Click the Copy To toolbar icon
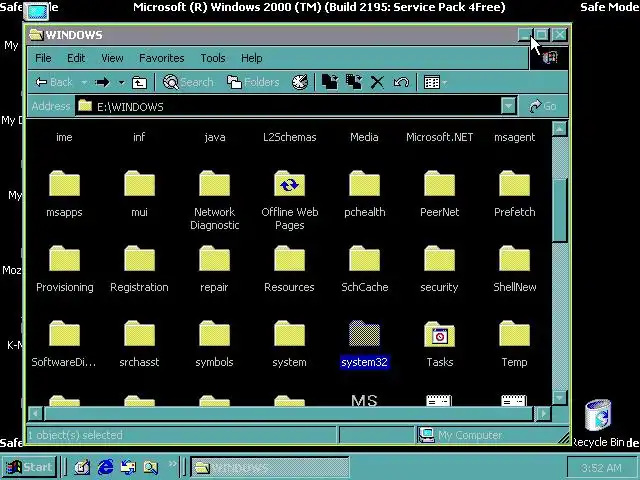Screen dimensions: 640x480 pyautogui.click(x=353, y=82)
